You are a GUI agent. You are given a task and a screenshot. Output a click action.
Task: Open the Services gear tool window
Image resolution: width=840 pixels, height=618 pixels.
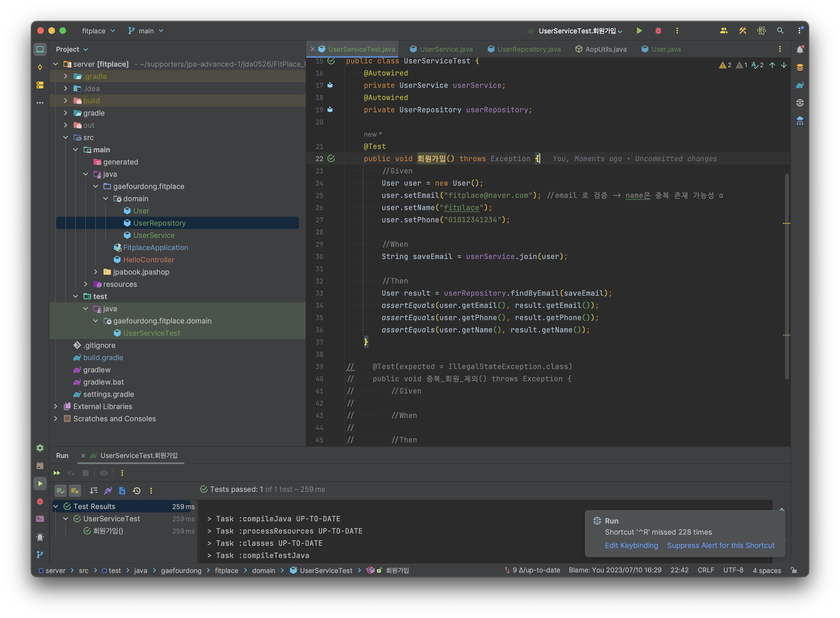[40, 448]
